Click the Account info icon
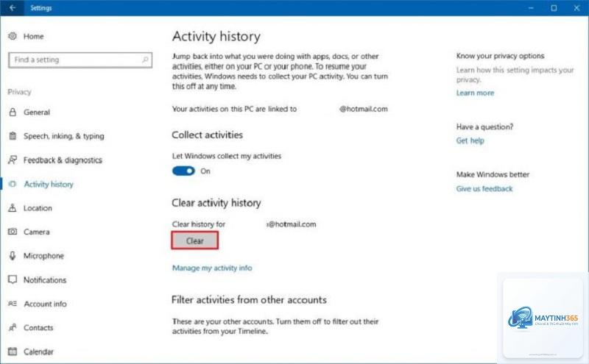 pyautogui.click(x=13, y=304)
